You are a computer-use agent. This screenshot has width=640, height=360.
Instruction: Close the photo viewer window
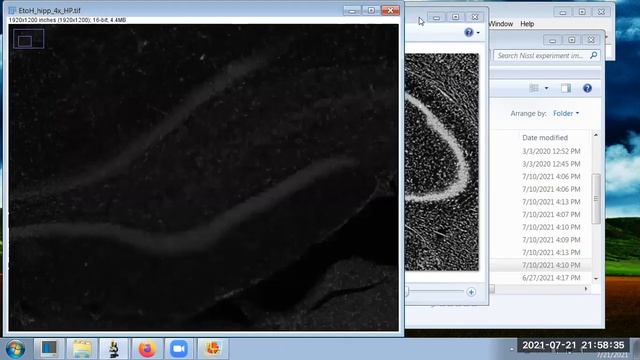(475, 17)
